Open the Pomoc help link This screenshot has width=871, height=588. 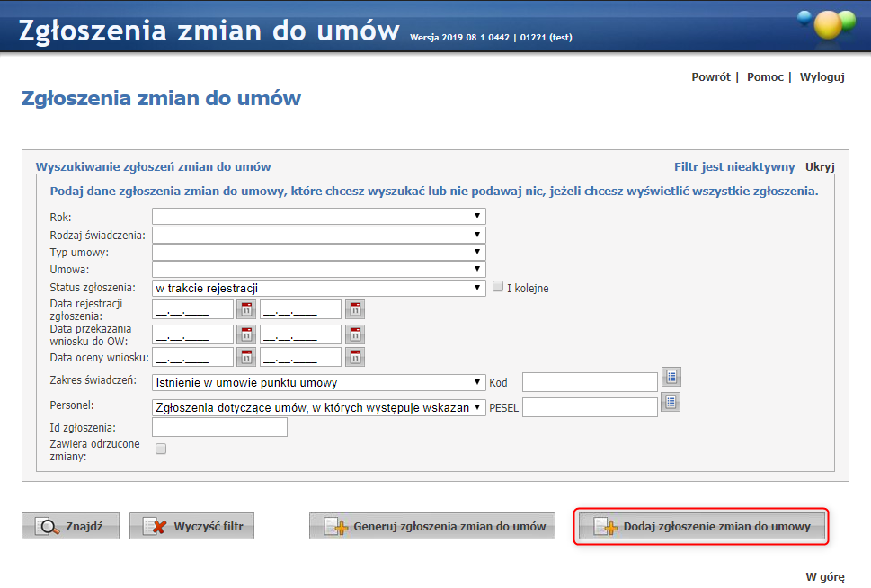[x=765, y=77]
